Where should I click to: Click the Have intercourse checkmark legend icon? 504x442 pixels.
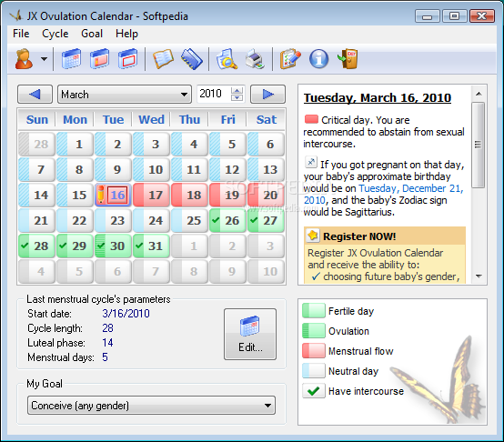(313, 391)
